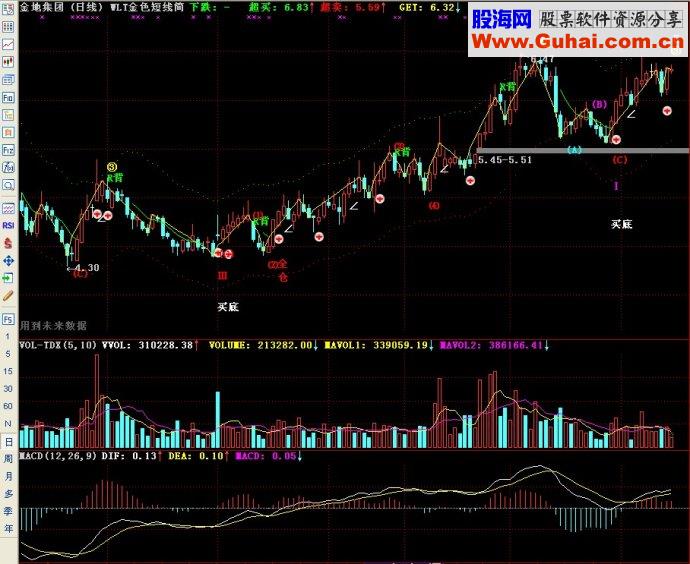Click the 用到未来数据 notice text

[53, 326]
